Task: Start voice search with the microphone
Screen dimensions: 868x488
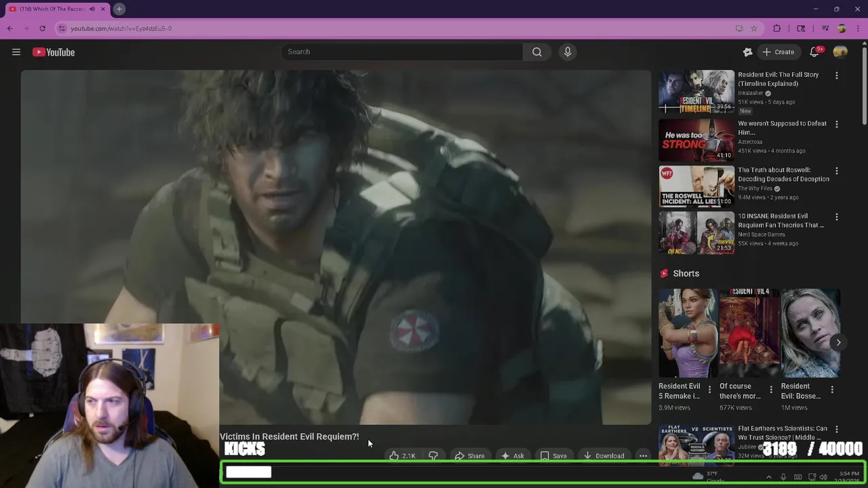Action: click(568, 52)
